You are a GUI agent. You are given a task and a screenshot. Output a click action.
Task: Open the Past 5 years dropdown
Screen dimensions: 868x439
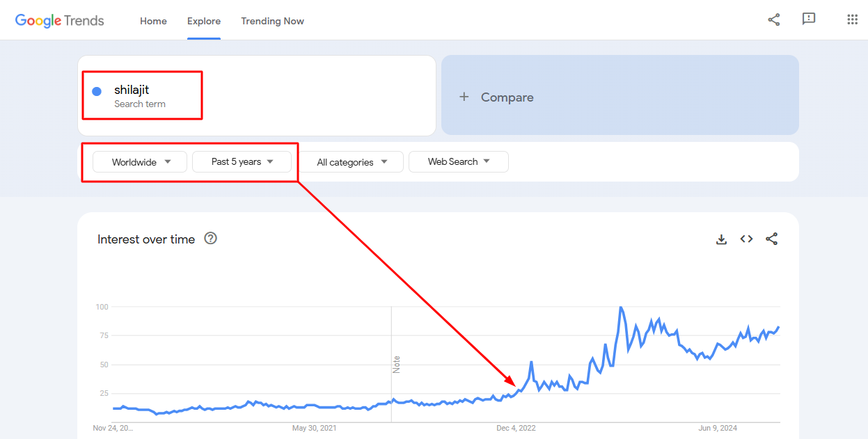coord(242,162)
